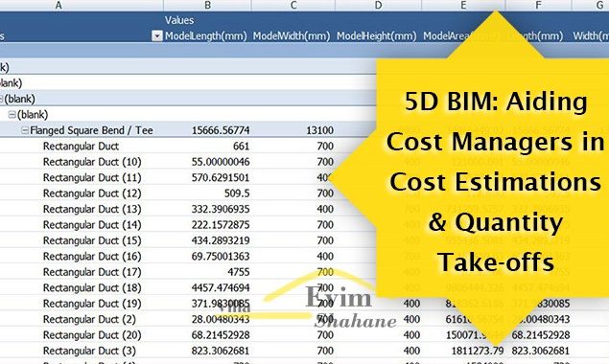Select the Rectangular Duct (12) label
Screen dimensions: 609x364
[x=92, y=193]
